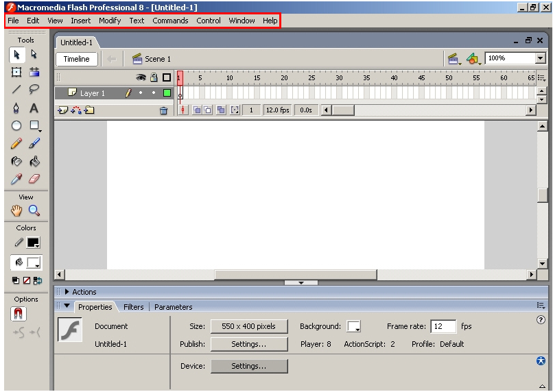Open the help question mark icon
Viewport: 553px width, 392px height.
point(541,320)
